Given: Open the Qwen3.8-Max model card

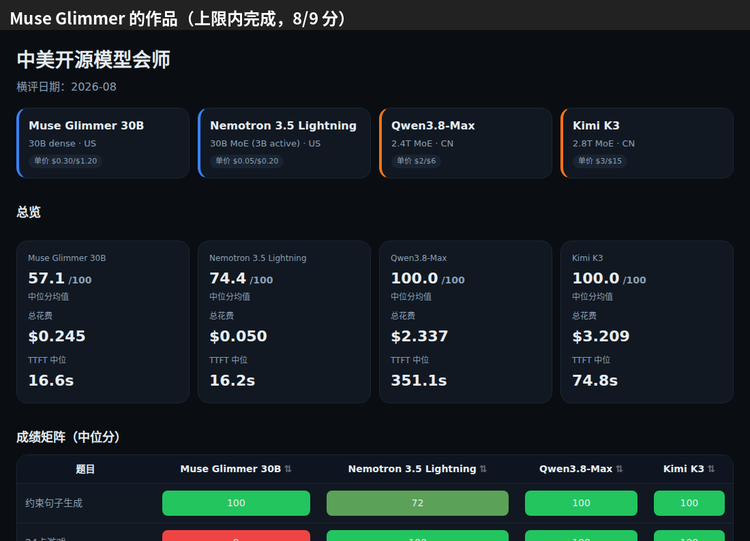Looking at the screenshot, I should tap(465, 143).
